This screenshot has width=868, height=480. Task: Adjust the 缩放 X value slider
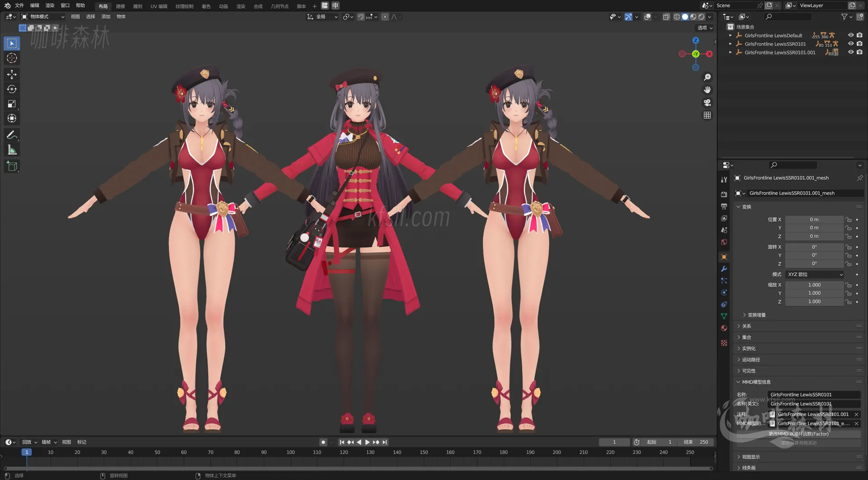(814, 285)
